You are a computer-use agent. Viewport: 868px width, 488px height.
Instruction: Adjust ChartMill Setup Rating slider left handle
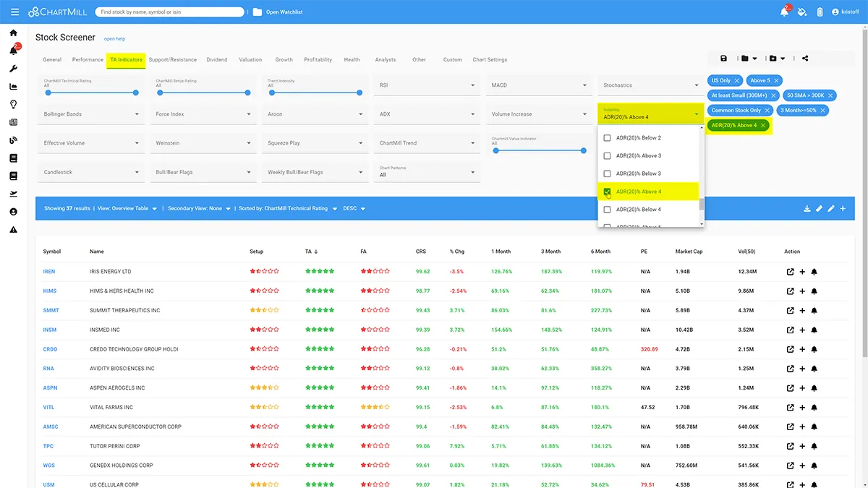159,93
